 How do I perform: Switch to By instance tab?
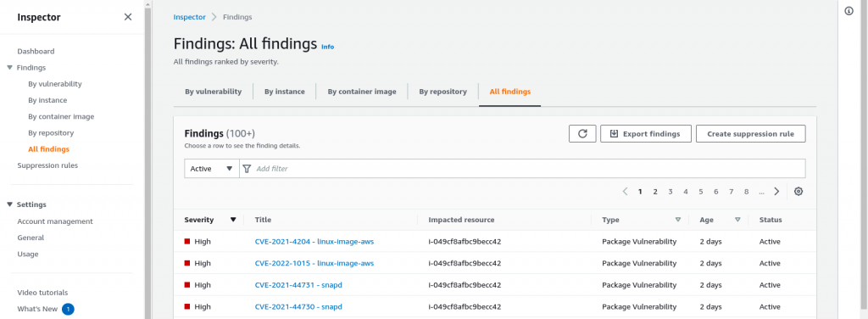[285, 92]
